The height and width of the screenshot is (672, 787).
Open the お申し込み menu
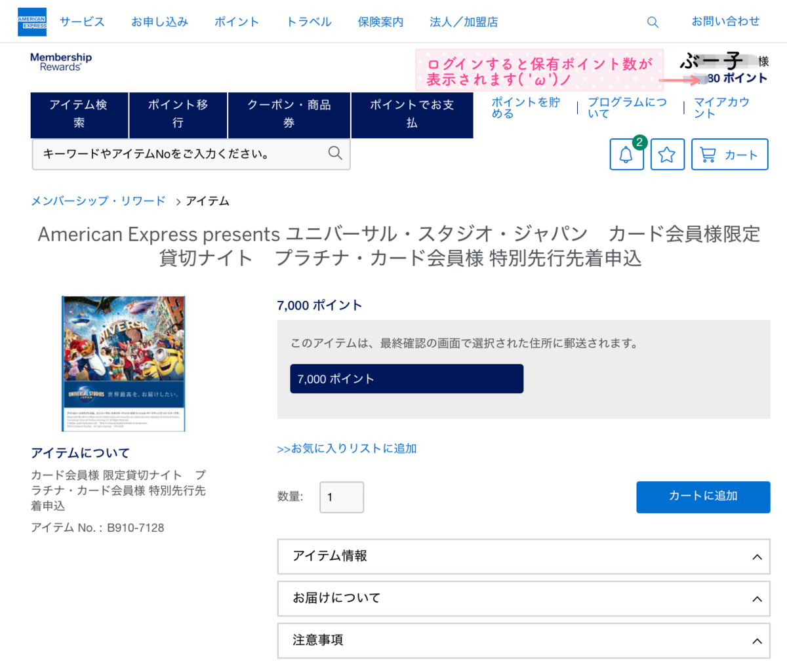[159, 22]
